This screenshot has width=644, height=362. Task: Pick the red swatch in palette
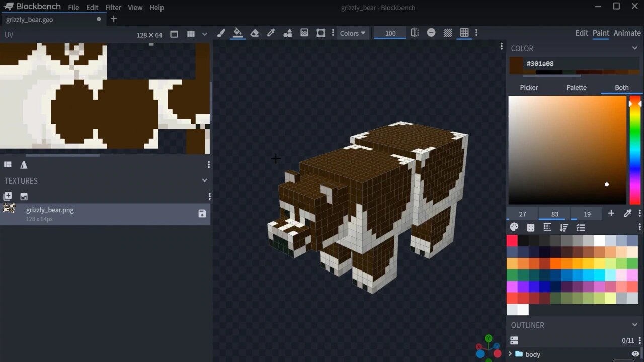tap(512, 241)
